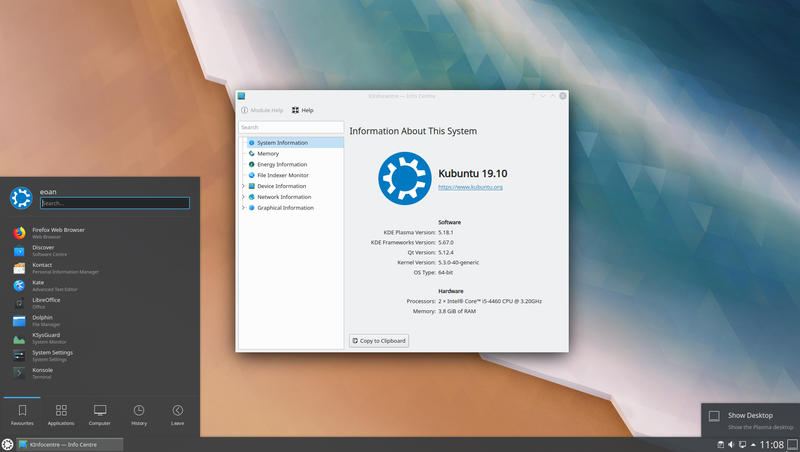The width and height of the screenshot is (800, 452).
Task: Close the KInfocentre window
Action: point(563,96)
